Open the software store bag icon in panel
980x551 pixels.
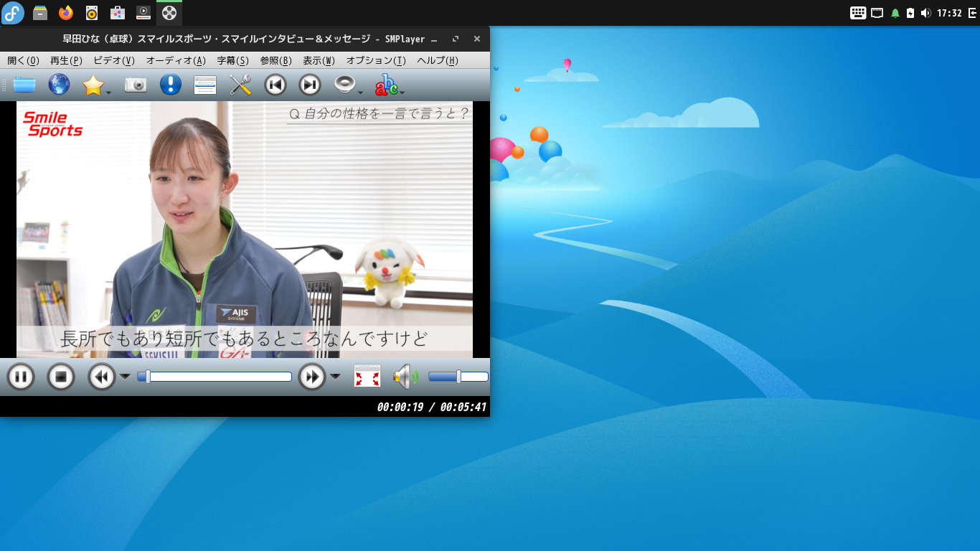(118, 13)
